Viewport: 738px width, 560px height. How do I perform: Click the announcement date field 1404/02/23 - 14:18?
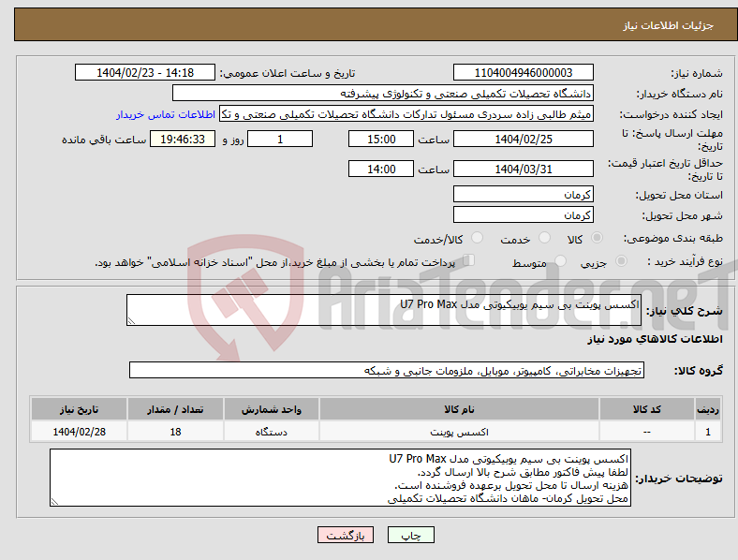145,72
